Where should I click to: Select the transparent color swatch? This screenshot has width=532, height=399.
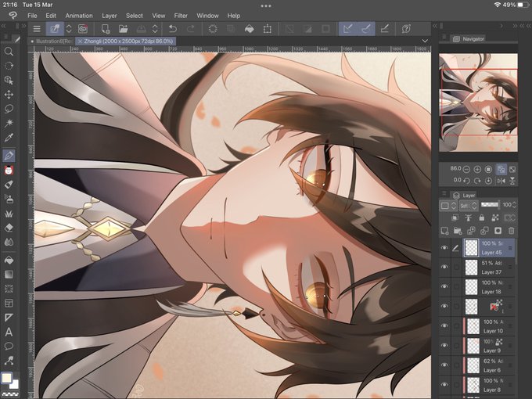[x=9, y=395]
